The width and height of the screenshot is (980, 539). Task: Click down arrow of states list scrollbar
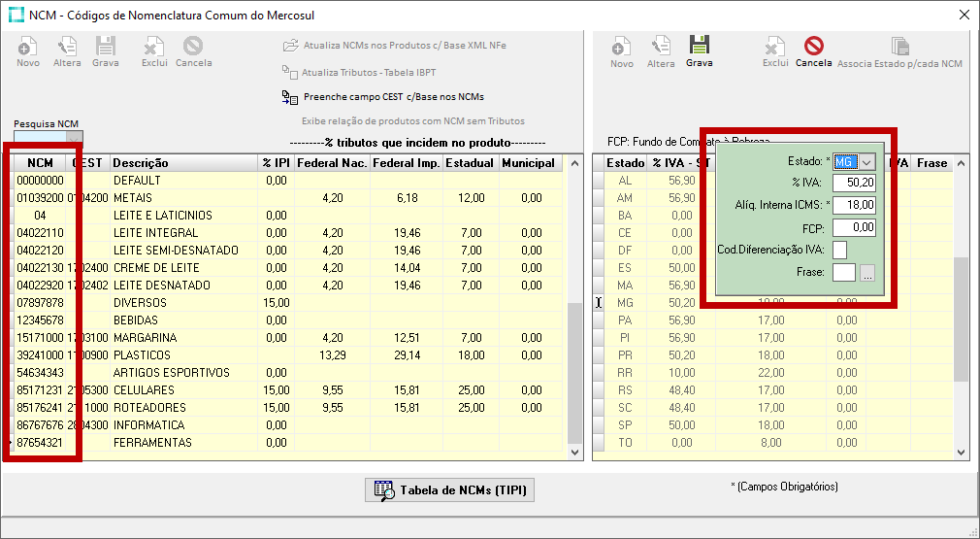962,453
